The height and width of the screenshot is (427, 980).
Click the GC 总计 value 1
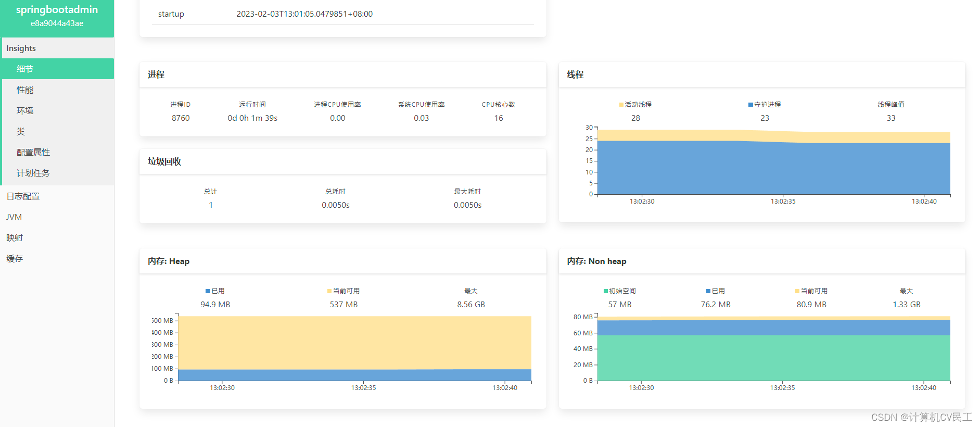click(211, 205)
